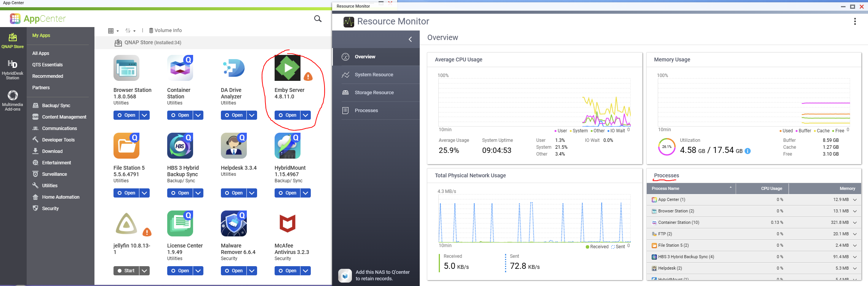The image size is (868, 286).
Task: Switch to System Resource tab
Action: click(x=376, y=75)
